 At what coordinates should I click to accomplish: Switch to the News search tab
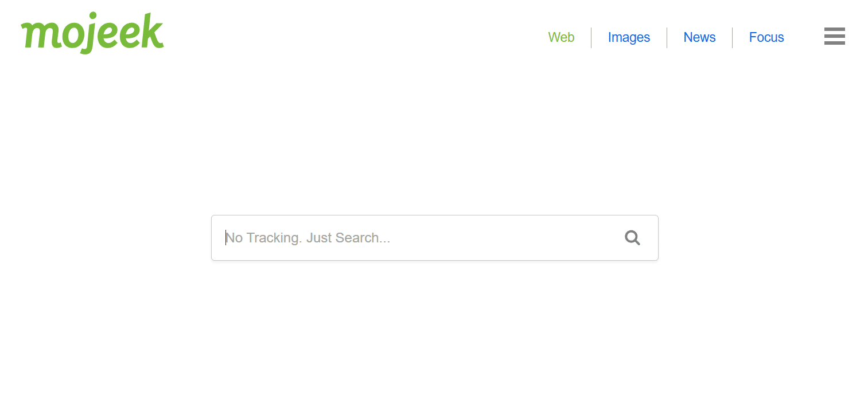click(x=699, y=37)
